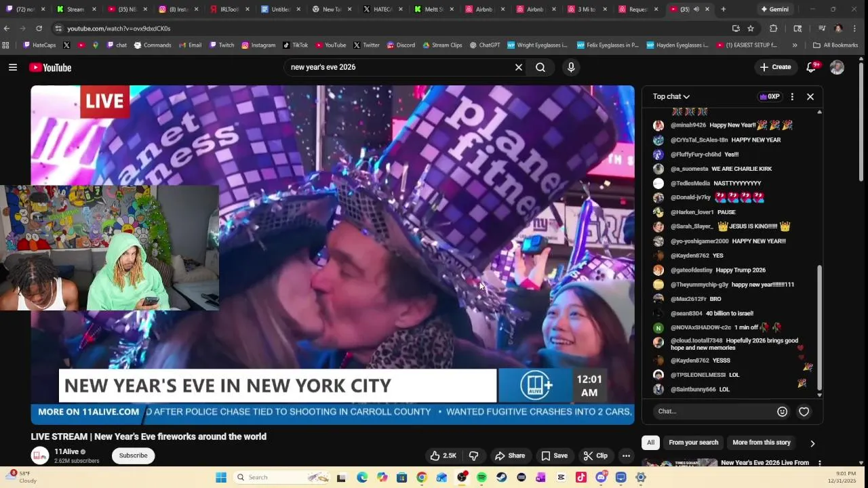
Task: Open live chat three-dot options menu
Action: (x=792, y=96)
